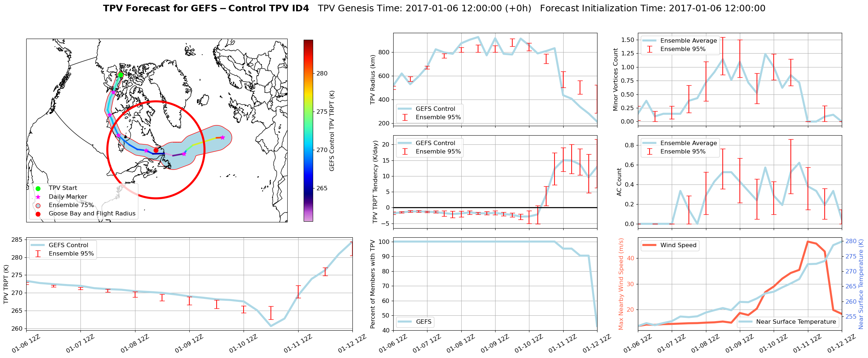Image resolution: width=868 pixels, height=358 pixels.
Task: Click the green TPV Start dot on the map
Action: coord(121,75)
